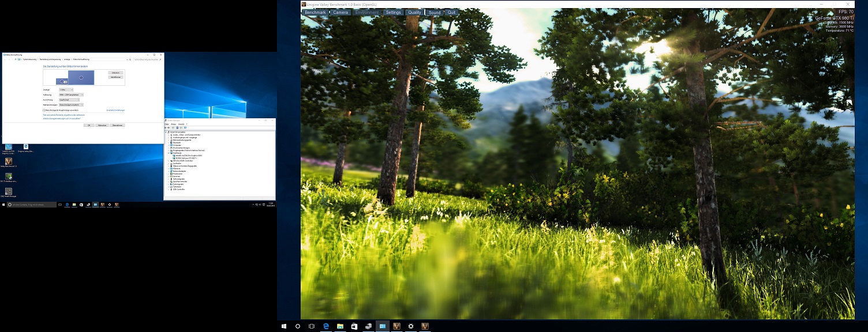
Task: Open the Camera menu in Valley
Action: pos(341,12)
